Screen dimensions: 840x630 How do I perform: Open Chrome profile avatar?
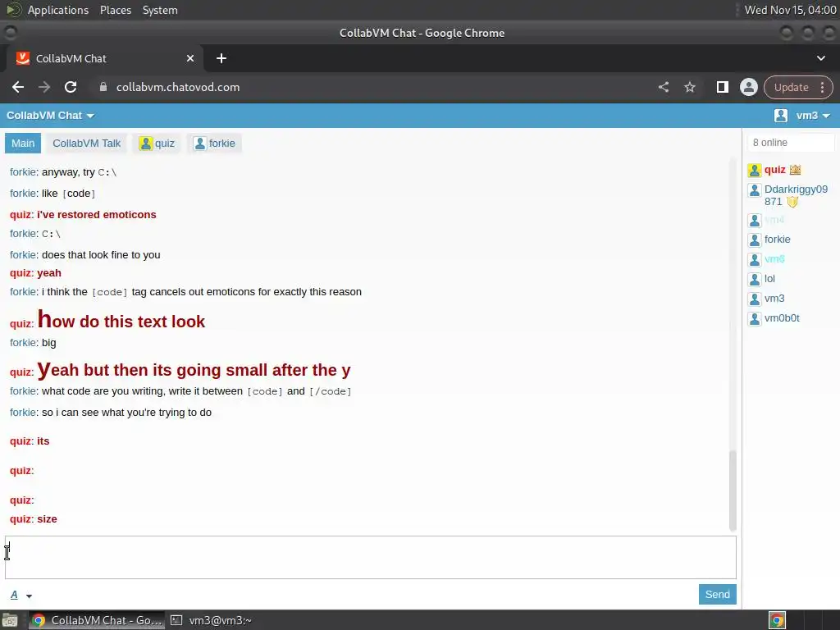pos(748,87)
